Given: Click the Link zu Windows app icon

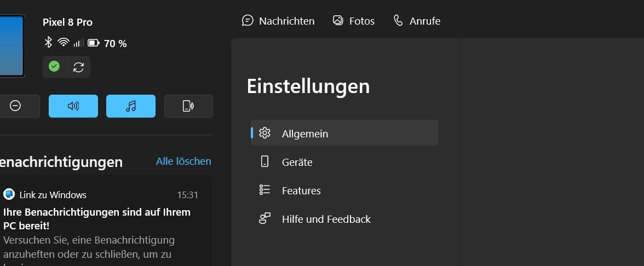Looking at the screenshot, I should tap(9, 194).
